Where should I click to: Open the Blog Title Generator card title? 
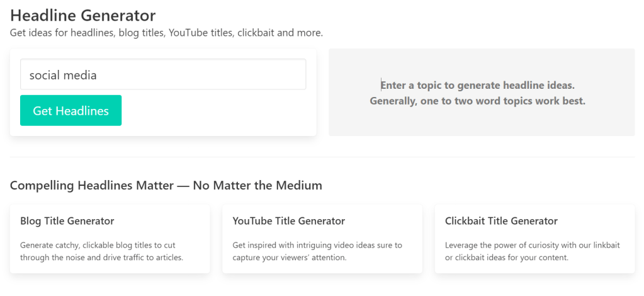point(67,221)
